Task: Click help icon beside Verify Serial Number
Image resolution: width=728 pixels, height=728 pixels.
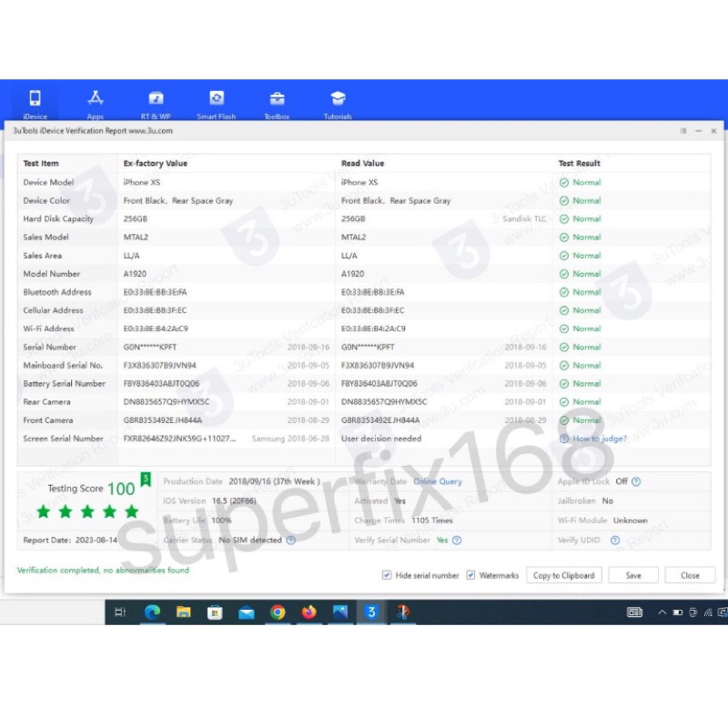Action: pyautogui.click(x=457, y=540)
